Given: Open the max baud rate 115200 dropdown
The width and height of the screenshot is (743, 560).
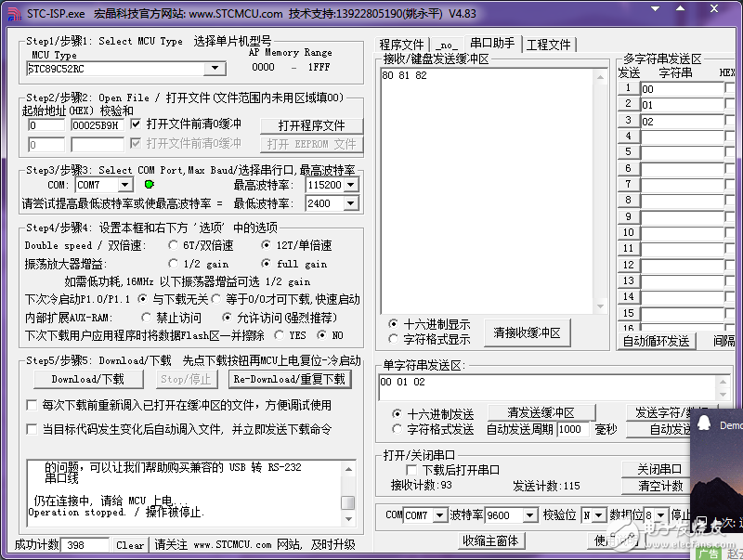Looking at the screenshot, I should (x=351, y=185).
